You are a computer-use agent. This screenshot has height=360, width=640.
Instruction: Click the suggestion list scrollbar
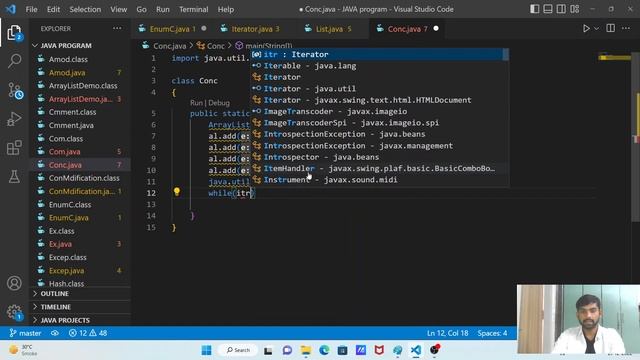pyautogui.click(x=506, y=54)
